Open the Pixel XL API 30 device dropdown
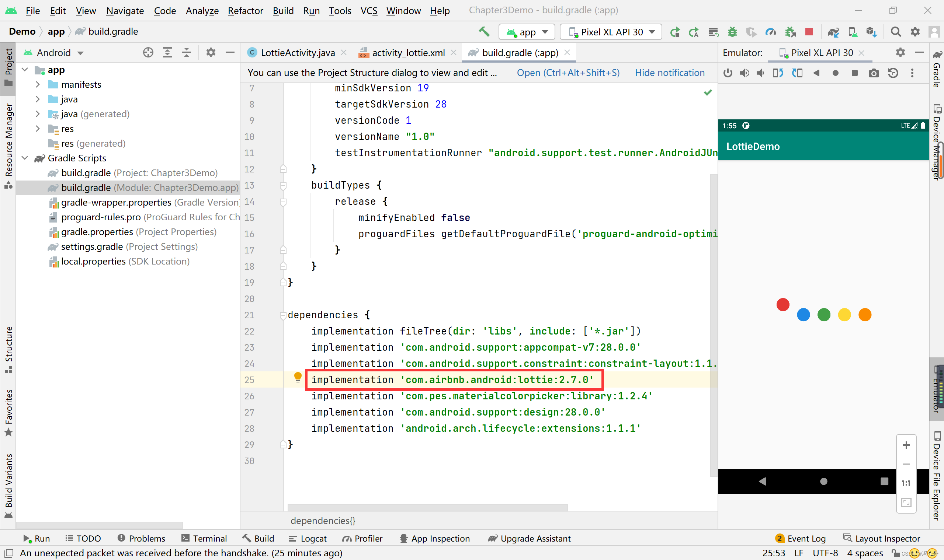This screenshot has width=944, height=560. 611,32
